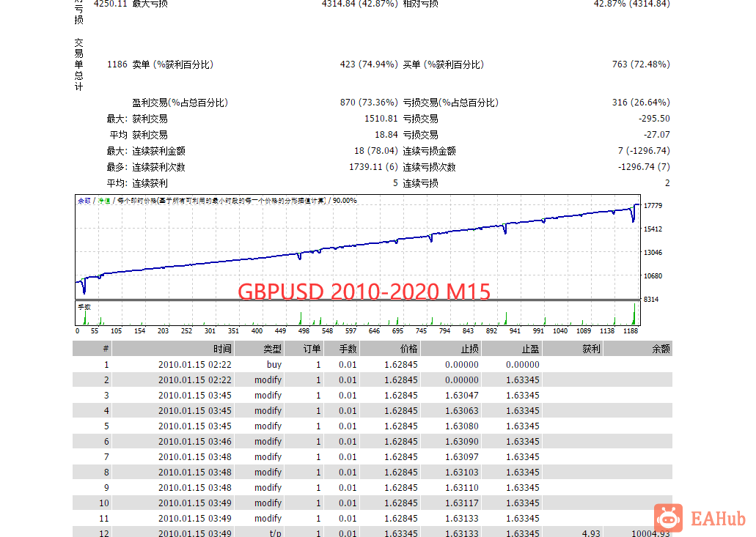Click chart axis value 13046
This screenshot has height=537, width=756.
point(653,252)
